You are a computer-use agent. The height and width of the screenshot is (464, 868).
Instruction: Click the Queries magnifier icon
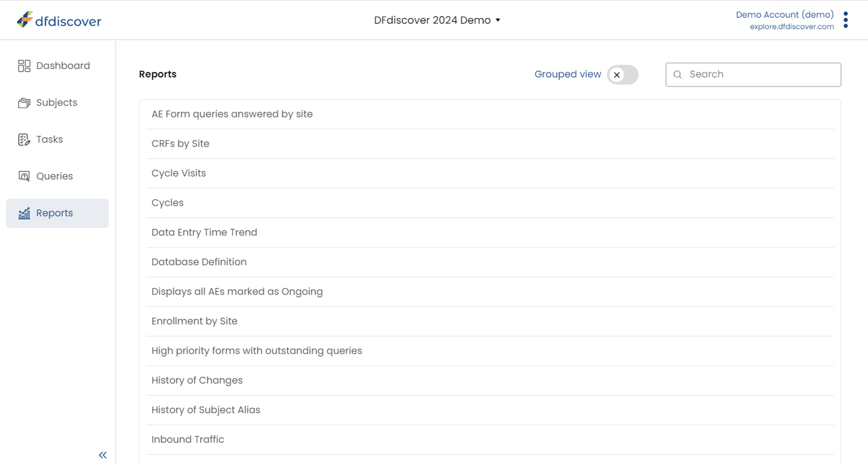24,176
